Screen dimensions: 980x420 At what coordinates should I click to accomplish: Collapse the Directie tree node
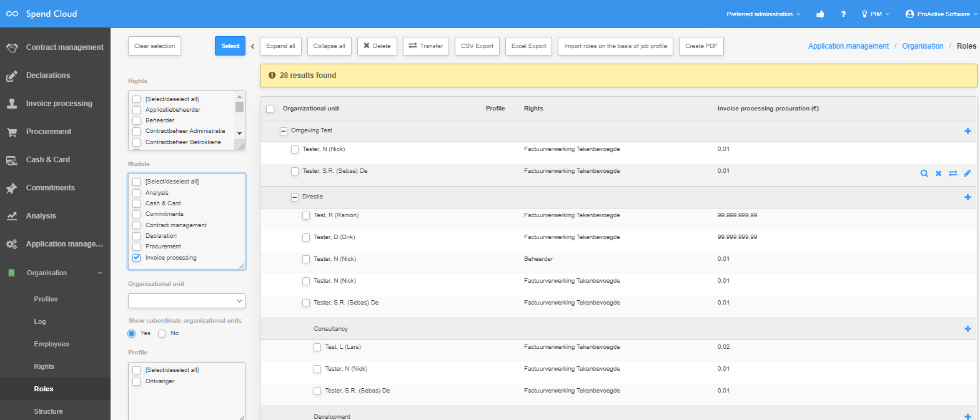295,197
